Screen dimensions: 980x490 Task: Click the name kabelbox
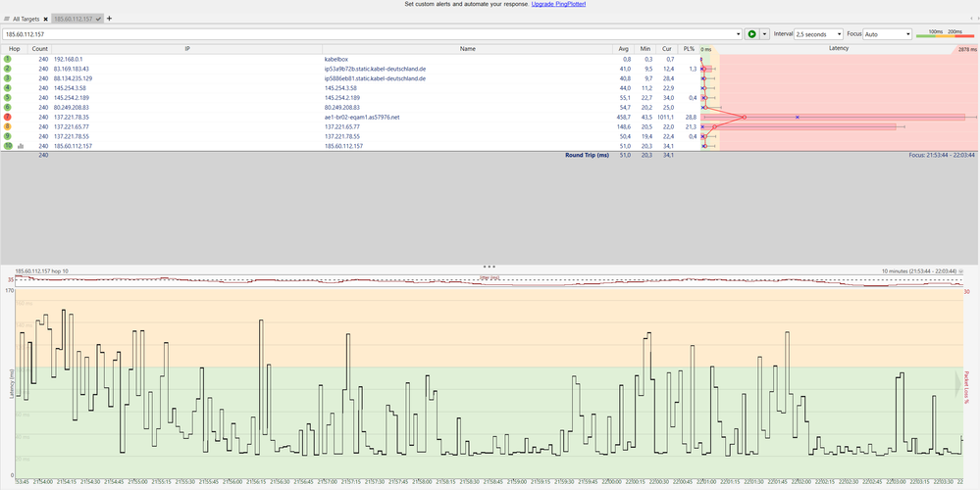pyautogui.click(x=336, y=59)
